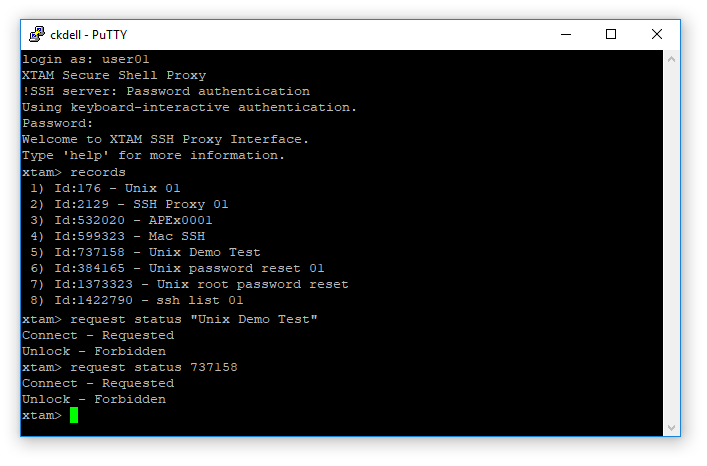Click the scrollbar up arrow

pyautogui.click(x=672, y=59)
